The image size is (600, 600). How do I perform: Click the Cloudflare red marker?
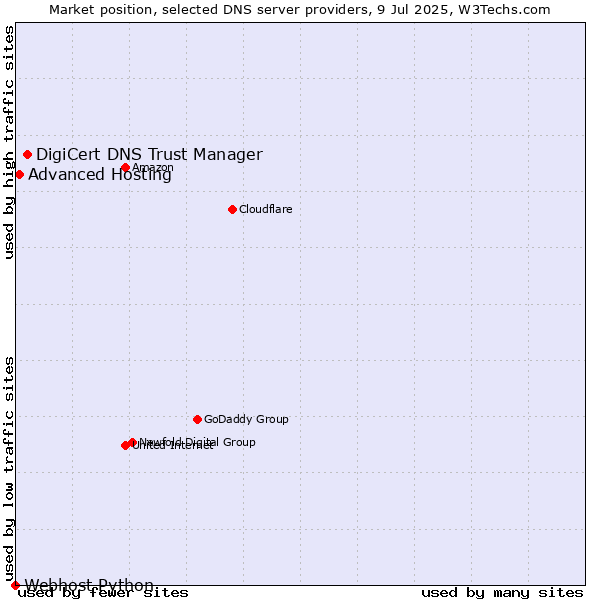pos(232,210)
